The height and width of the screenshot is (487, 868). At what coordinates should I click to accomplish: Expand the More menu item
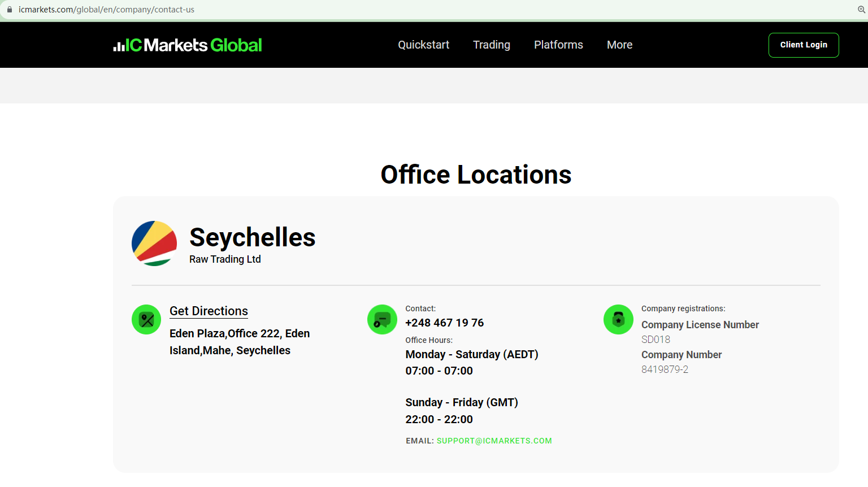(x=619, y=45)
